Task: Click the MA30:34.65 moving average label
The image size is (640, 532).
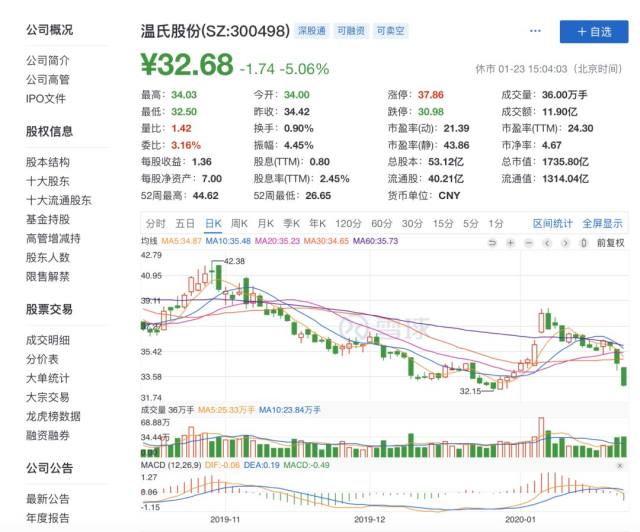Action: click(x=326, y=241)
